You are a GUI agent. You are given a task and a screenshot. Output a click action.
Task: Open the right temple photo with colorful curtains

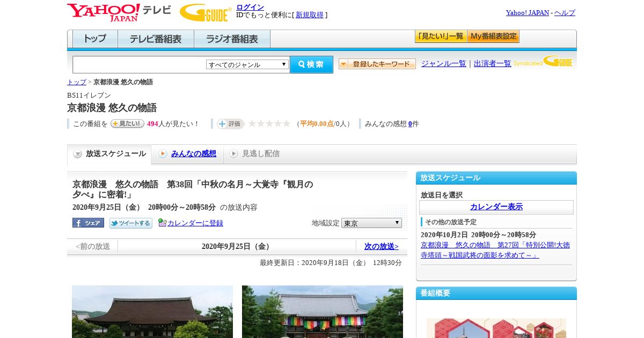pos(323,312)
